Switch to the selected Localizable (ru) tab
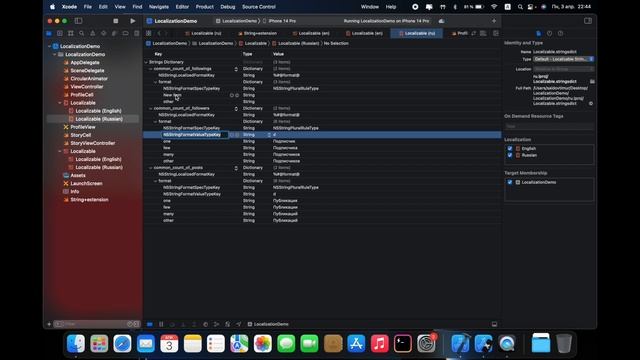This screenshot has width=640, height=360. pos(417,33)
